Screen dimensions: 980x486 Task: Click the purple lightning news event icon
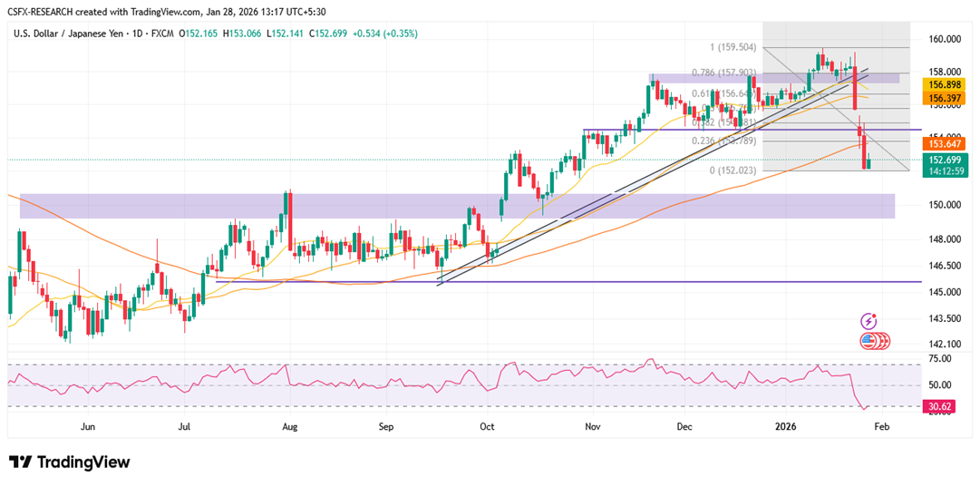[x=868, y=322]
